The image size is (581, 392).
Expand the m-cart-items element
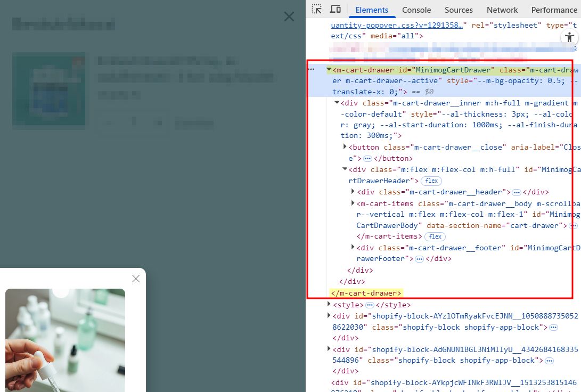(x=353, y=203)
